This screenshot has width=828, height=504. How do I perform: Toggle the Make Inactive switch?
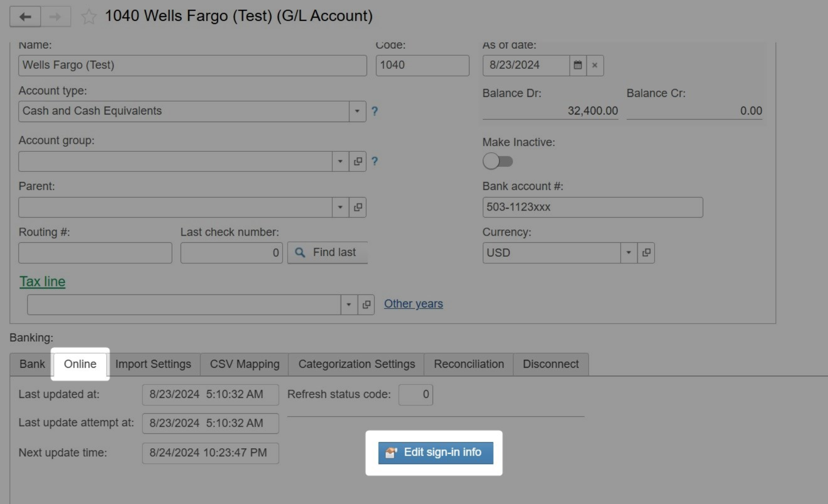coord(498,161)
